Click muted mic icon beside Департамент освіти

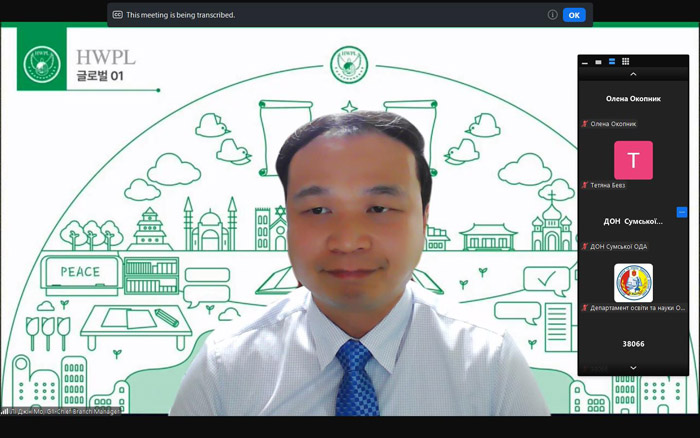click(585, 308)
